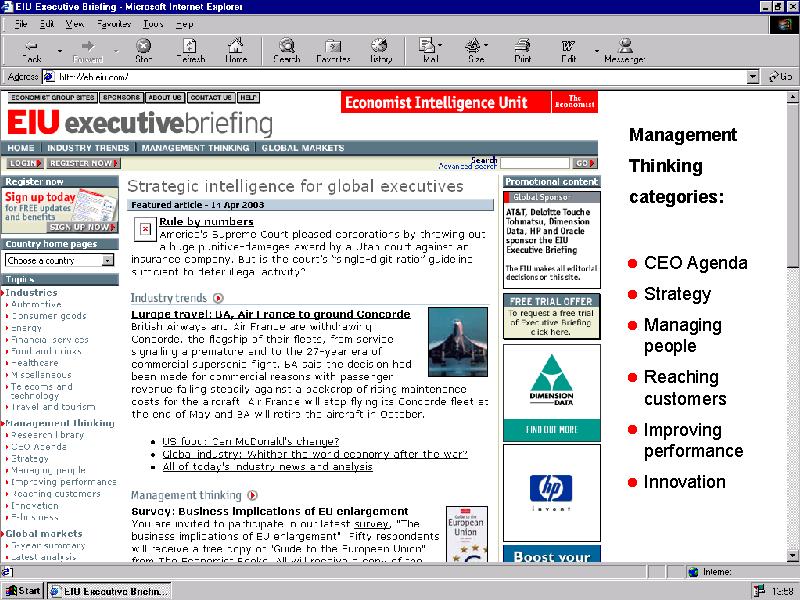Click the Find Out More banner button
Screen dimensions: 800x600
[552, 430]
